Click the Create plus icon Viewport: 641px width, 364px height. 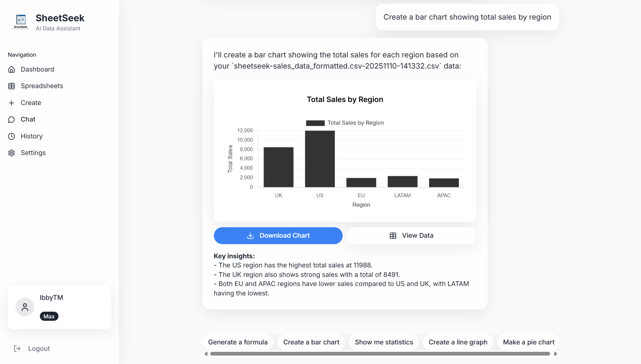tap(11, 103)
